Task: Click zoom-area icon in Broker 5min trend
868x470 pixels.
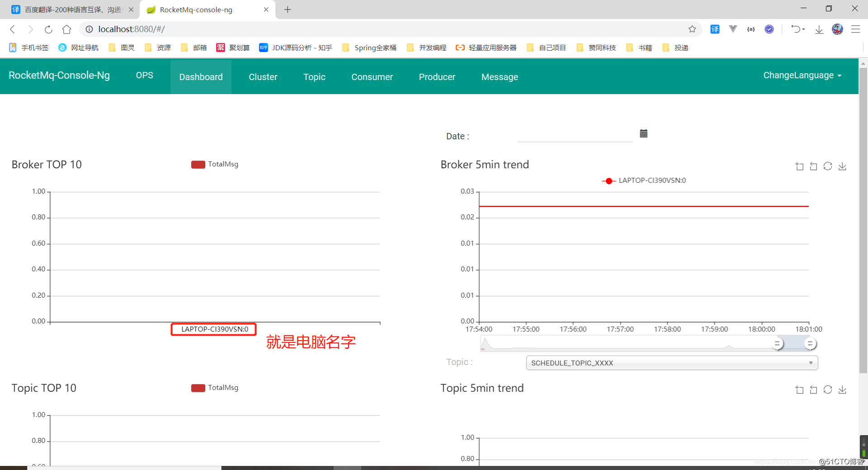Action: point(799,166)
